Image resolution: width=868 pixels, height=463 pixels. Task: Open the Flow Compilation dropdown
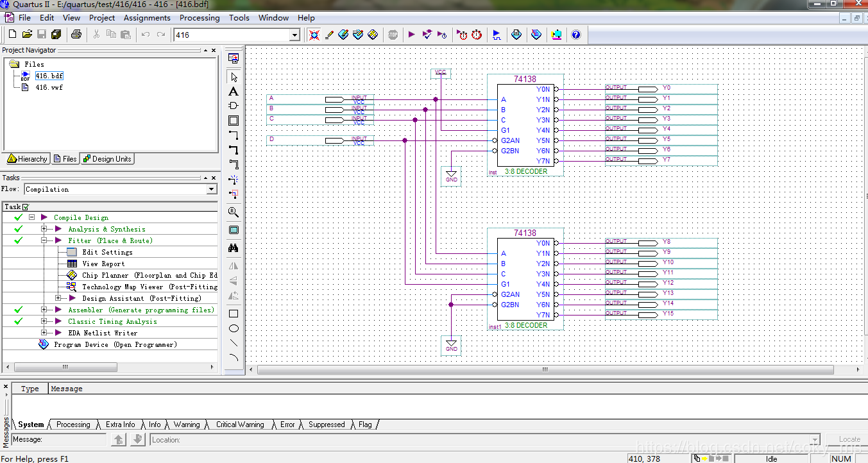tap(211, 189)
